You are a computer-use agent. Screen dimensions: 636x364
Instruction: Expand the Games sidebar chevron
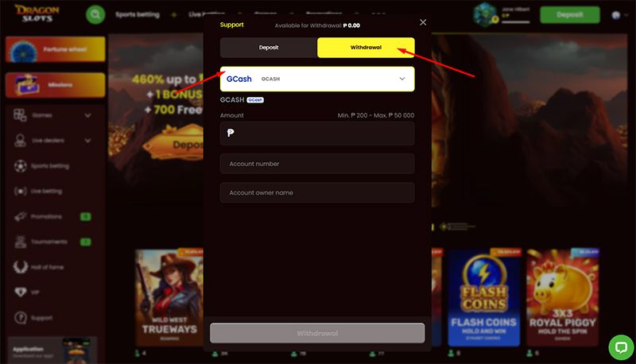[87, 115]
